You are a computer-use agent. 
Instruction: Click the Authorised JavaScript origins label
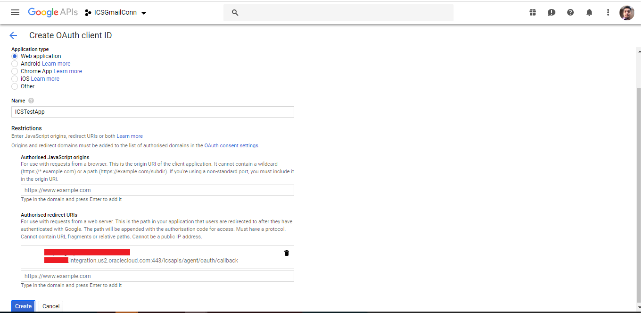(55, 157)
